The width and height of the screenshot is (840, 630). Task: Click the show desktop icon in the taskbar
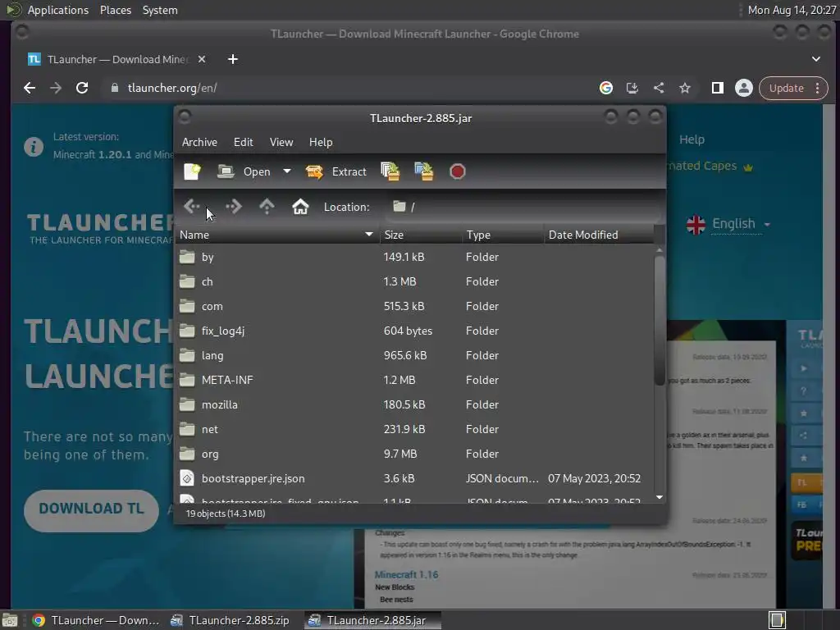coord(10,620)
